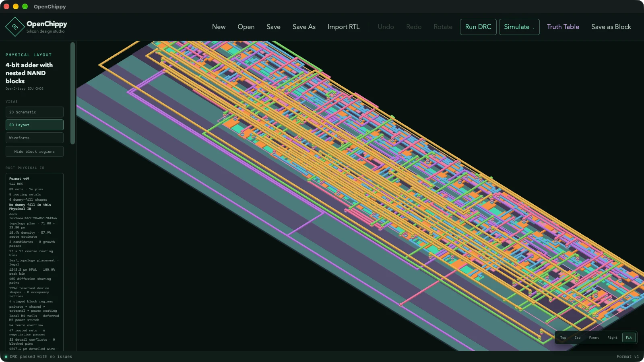Click the '5 routing metals' line
Screen dimensions: 644x362
click(25, 194)
